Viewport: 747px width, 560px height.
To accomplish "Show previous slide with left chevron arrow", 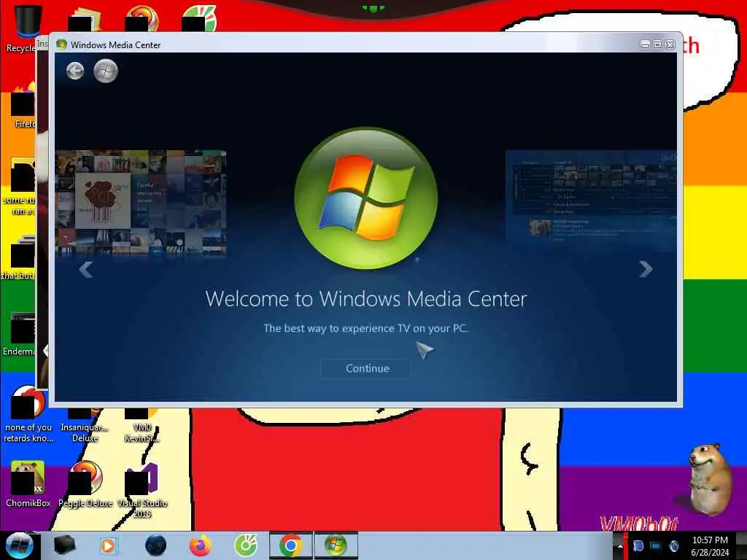I will [x=86, y=270].
